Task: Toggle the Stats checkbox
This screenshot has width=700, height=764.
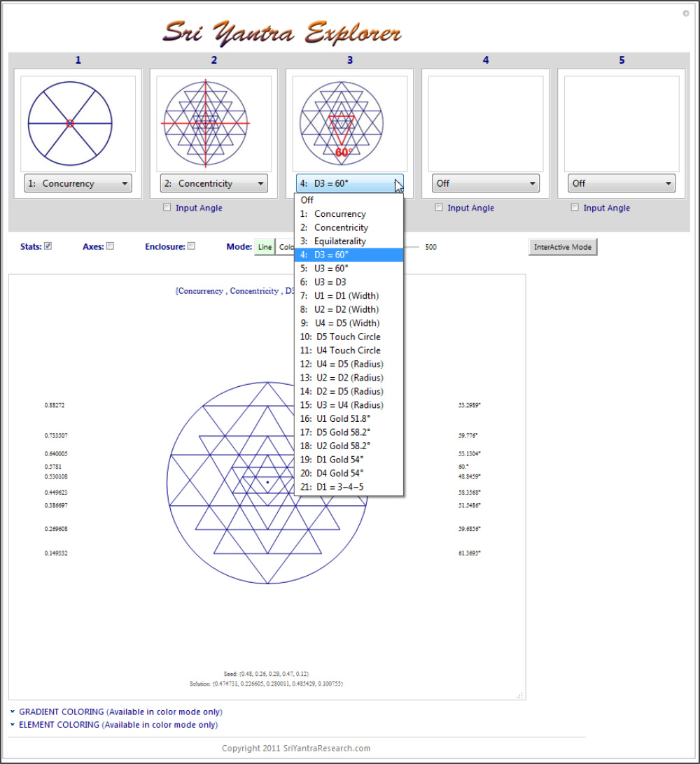Action: (48, 246)
